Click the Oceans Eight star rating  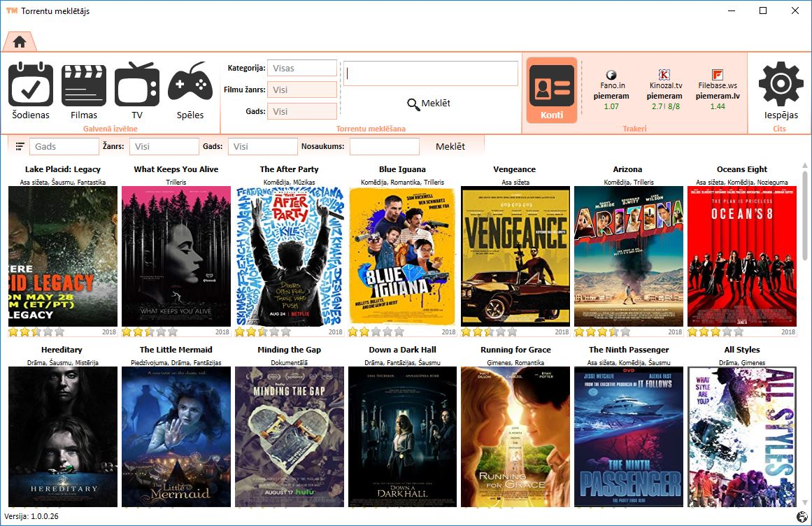(715, 332)
